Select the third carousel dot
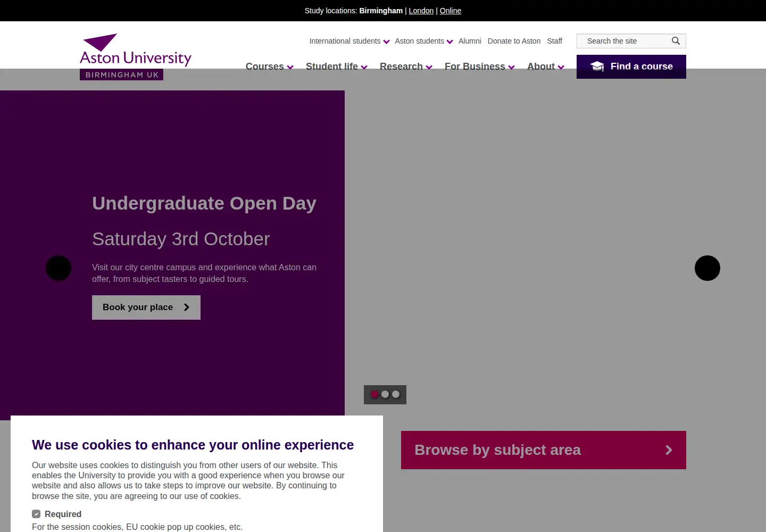 (396, 394)
